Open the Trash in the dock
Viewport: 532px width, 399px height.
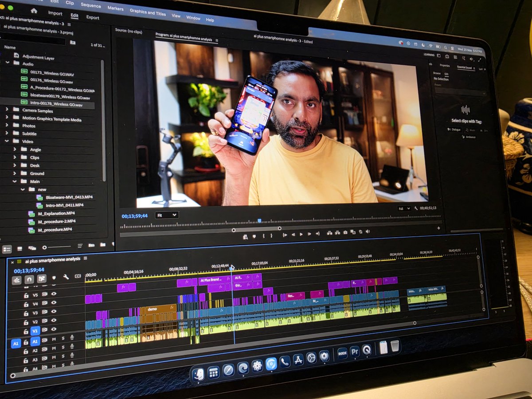click(x=395, y=345)
